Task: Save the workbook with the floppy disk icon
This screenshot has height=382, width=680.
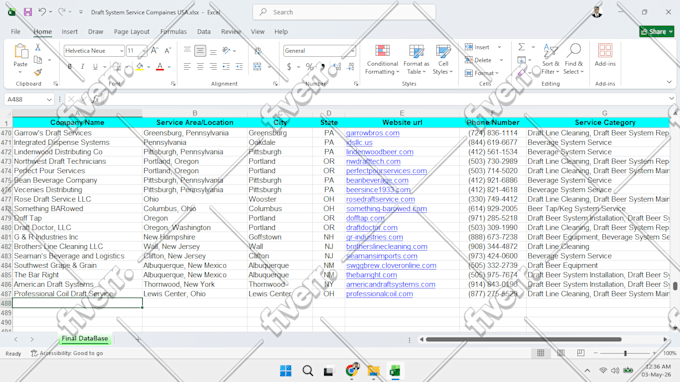Action: click(28, 12)
